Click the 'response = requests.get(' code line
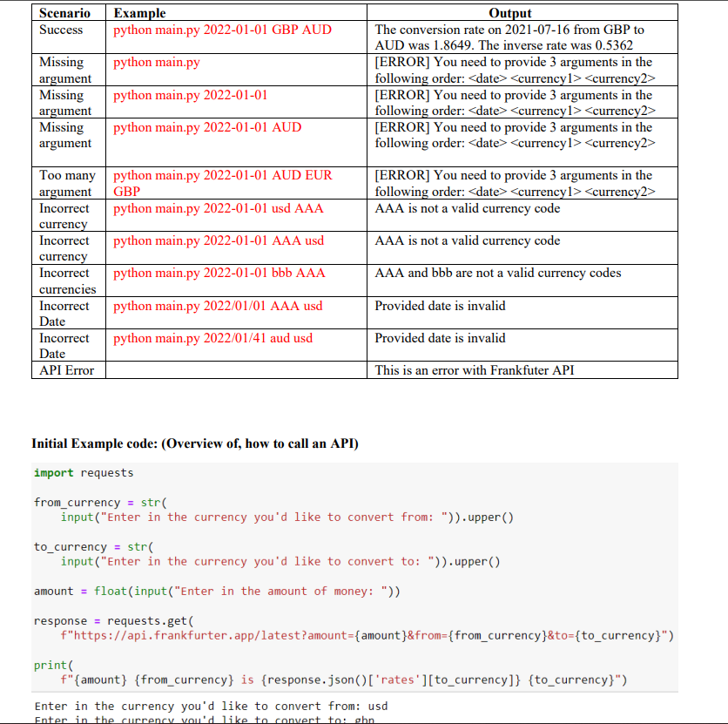728x724 pixels. tap(114, 621)
